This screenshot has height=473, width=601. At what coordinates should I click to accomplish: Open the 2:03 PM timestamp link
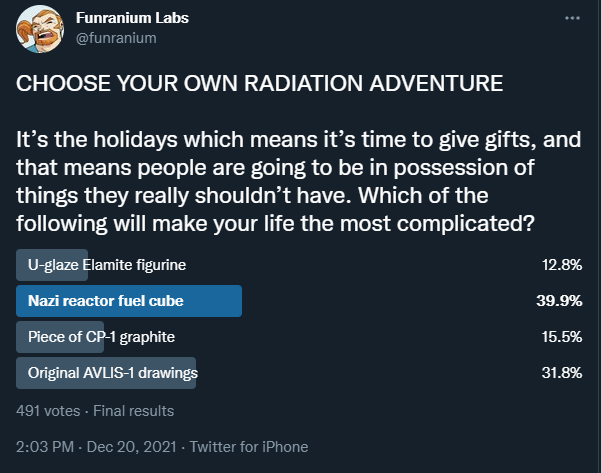pyautogui.click(x=45, y=447)
